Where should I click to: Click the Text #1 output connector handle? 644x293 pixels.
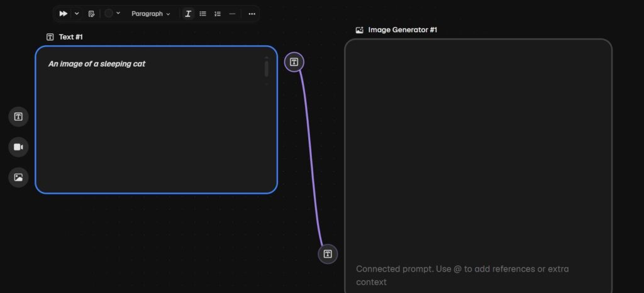(x=294, y=62)
